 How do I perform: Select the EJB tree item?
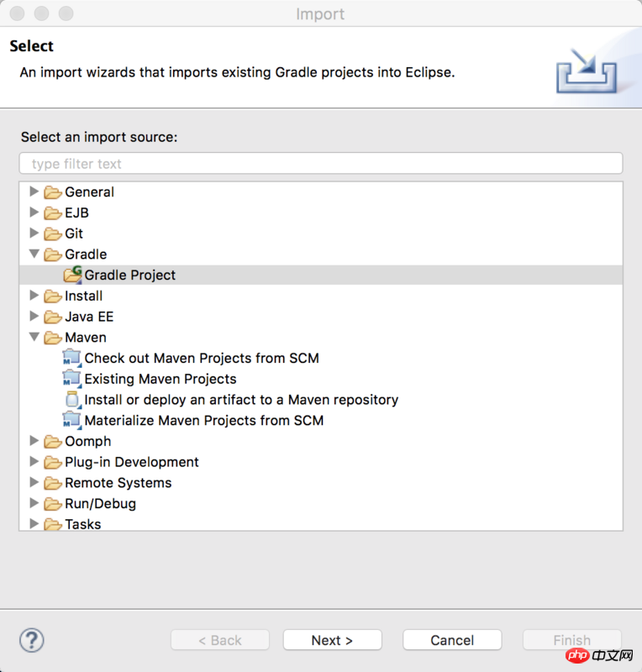click(x=76, y=213)
